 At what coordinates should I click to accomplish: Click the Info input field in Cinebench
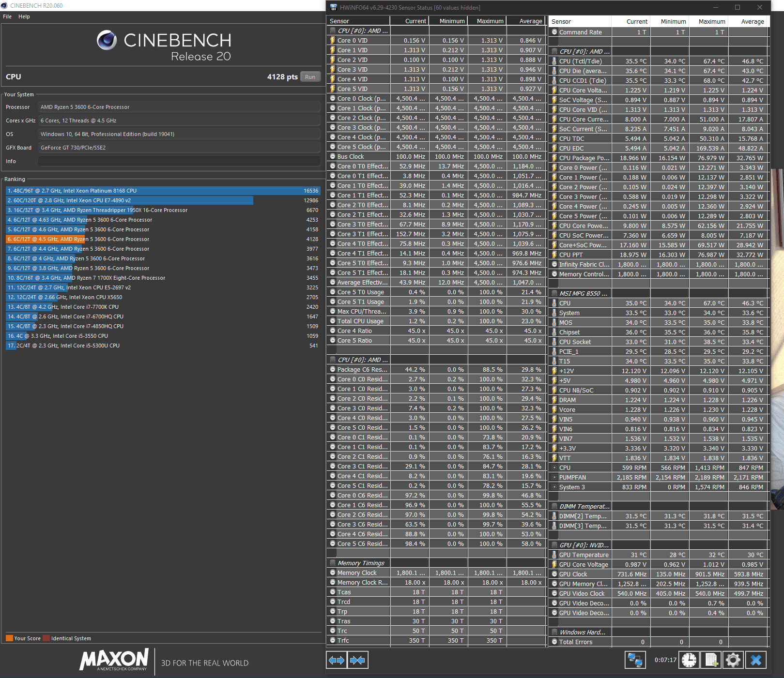179,161
